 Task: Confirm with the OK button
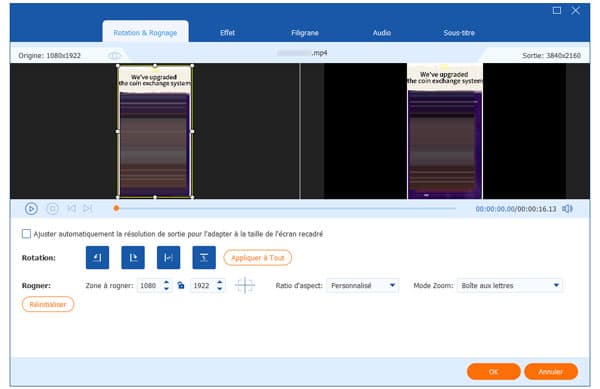click(x=494, y=371)
